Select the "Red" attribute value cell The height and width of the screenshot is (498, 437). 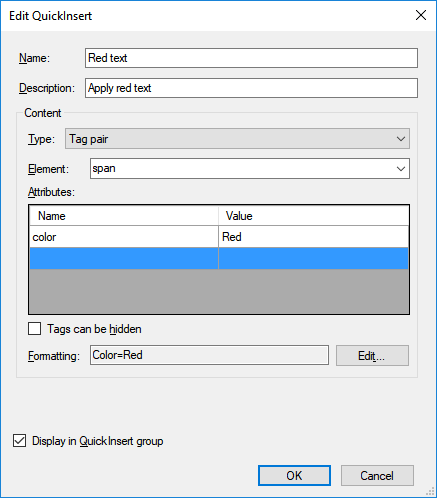(x=313, y=237)
